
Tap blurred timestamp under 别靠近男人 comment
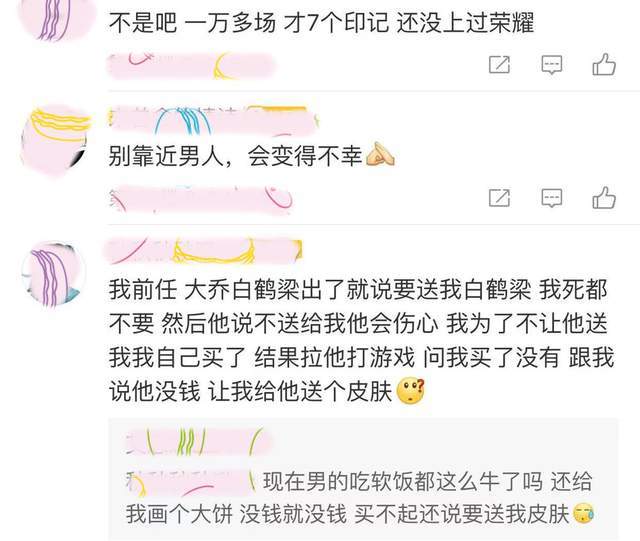(200, 199)
